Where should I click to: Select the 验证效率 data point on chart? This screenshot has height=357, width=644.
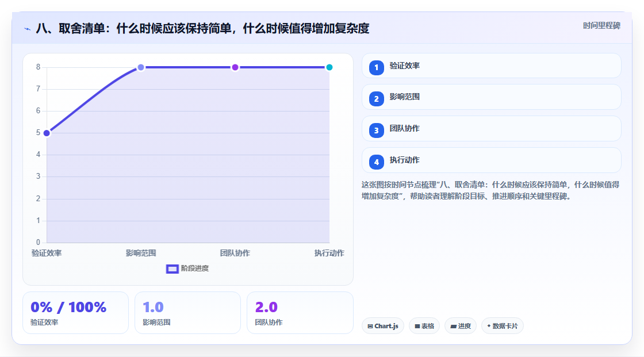47,133
